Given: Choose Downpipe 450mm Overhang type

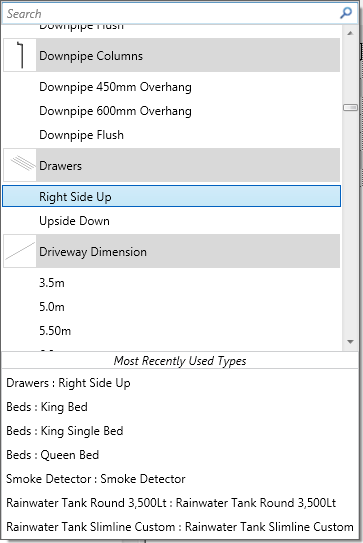Looking at the screenshot, I should point(171,87).
